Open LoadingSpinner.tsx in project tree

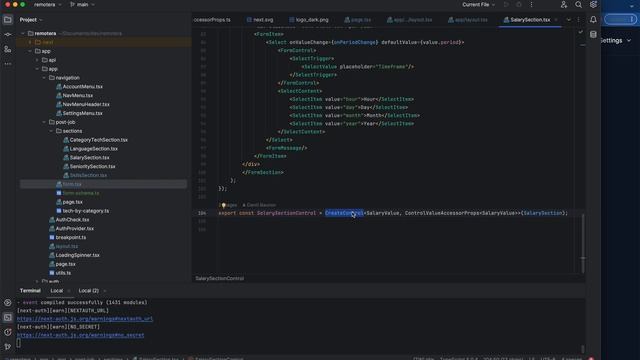click(x=78, y=256)
